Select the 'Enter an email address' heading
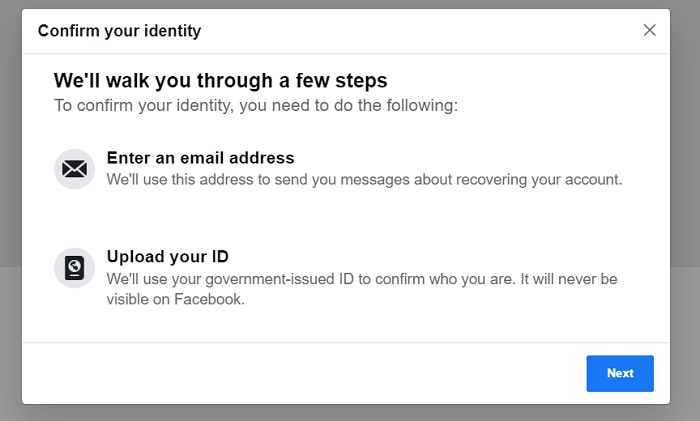 200,158
